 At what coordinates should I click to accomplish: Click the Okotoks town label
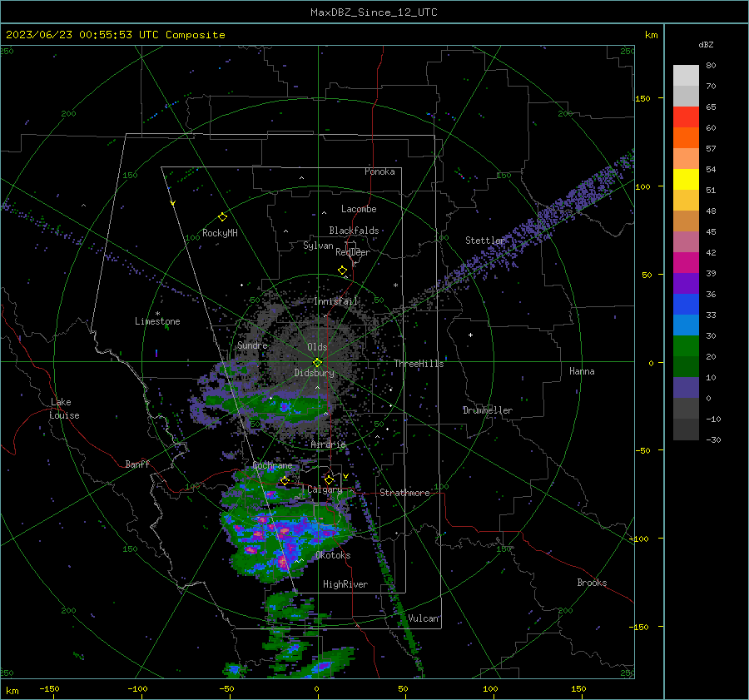pyautogui.click(x=333, y=555)
